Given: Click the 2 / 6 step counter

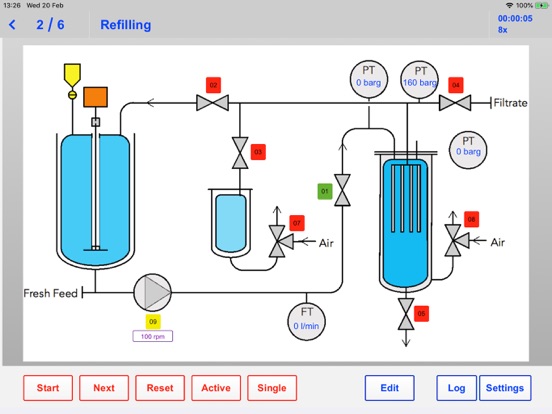Looking at the screenshot, I should [x=50, y=25].
